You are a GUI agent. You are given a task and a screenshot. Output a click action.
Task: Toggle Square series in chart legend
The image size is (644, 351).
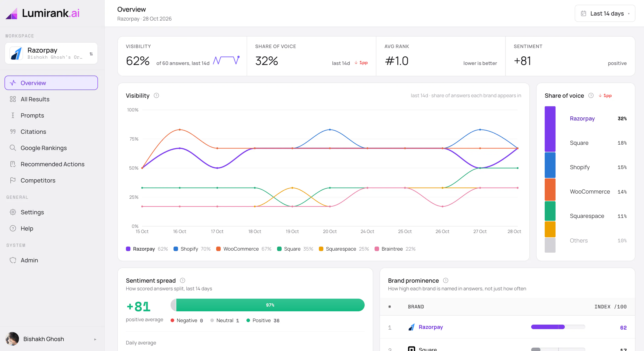click(295, 249)
